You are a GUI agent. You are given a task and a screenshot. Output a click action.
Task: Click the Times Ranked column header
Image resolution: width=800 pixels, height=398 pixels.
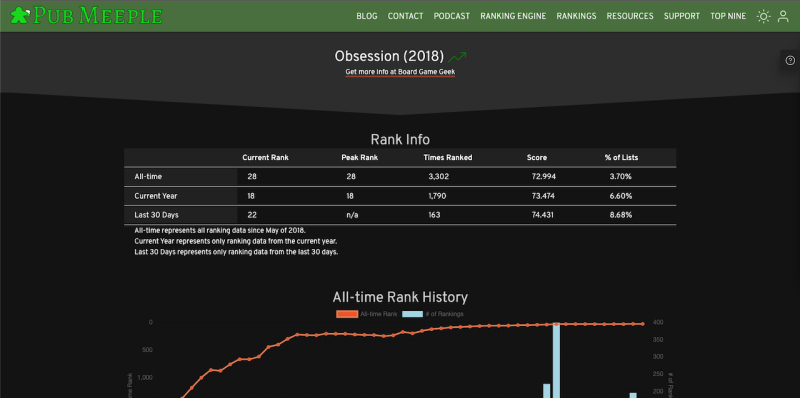coord(447,158)
